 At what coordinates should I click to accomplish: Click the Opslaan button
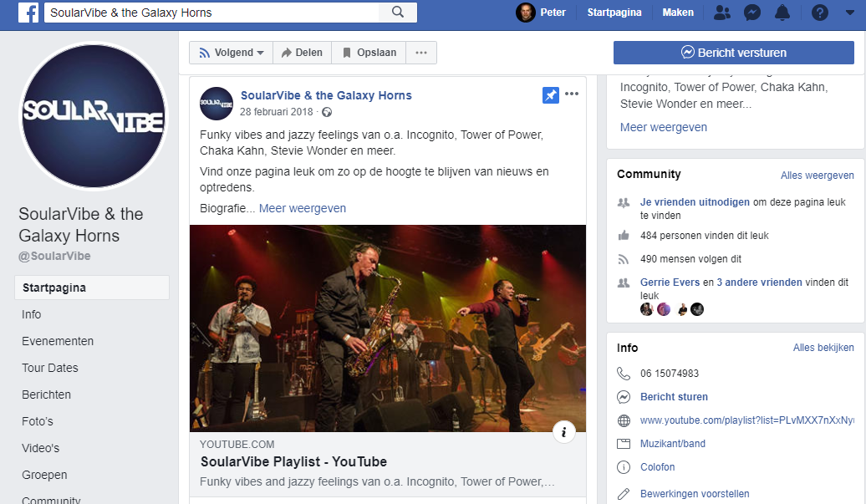(x=369, y=53)
